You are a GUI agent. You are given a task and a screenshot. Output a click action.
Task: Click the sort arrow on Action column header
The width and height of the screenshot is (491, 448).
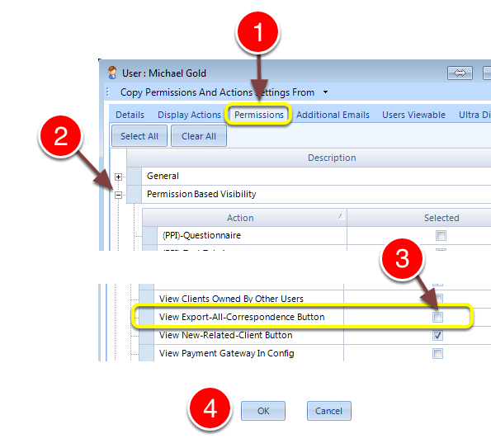(x=341, y=216)
